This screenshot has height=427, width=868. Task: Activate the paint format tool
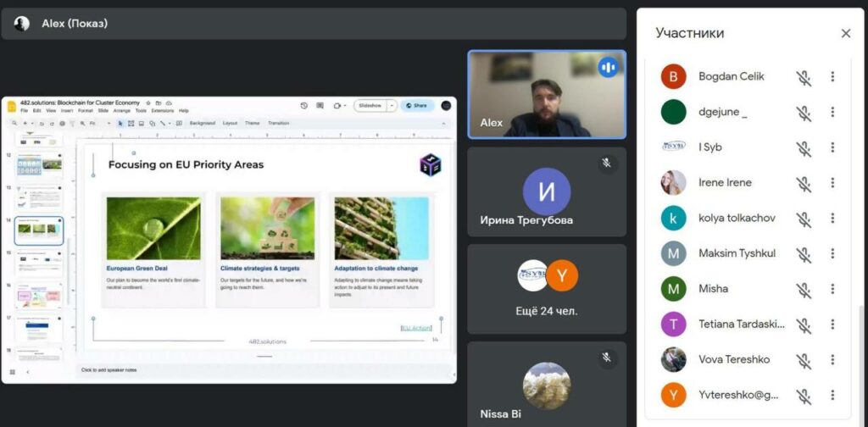pos(72,124)
